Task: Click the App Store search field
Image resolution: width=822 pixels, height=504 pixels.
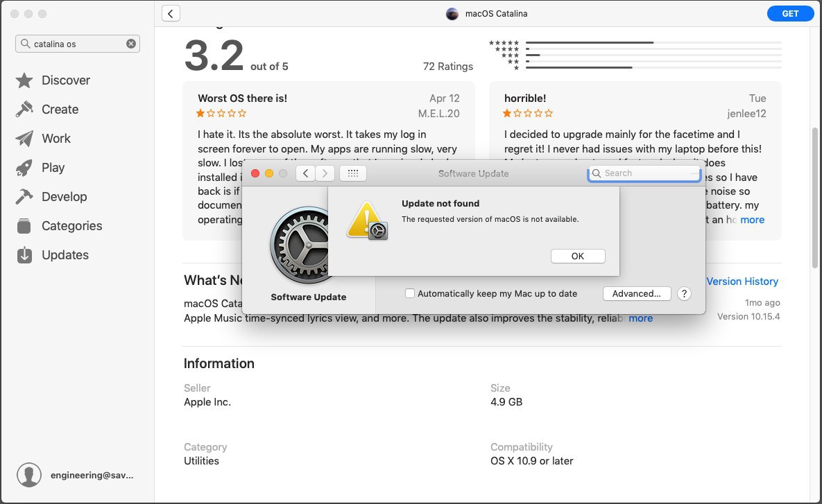Action: tap(78, 44)
